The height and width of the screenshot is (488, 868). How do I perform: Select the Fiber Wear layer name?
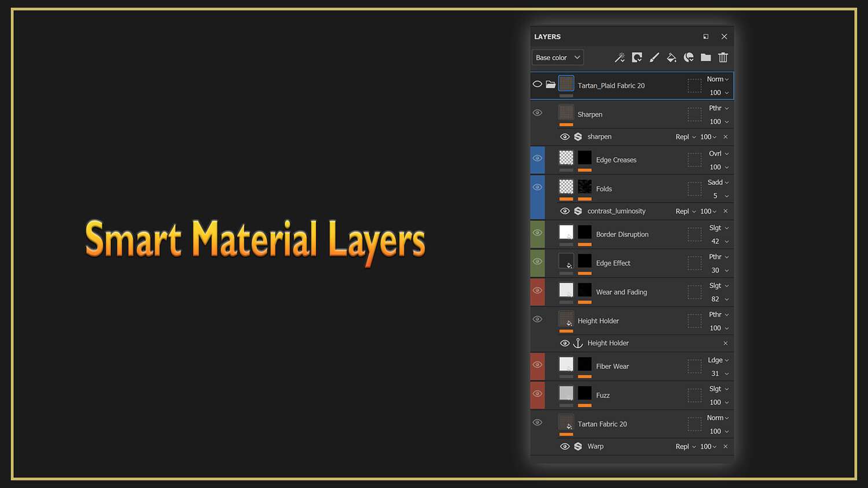(612, 367)
